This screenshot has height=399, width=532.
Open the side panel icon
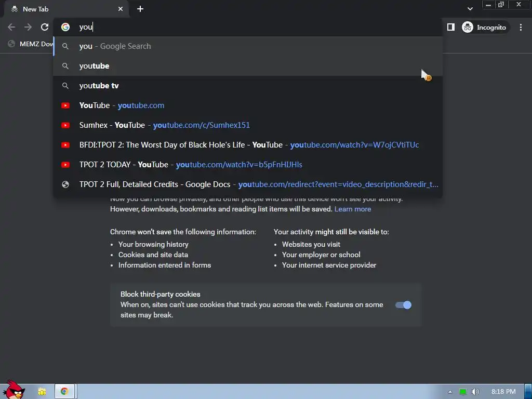[450, 27]
